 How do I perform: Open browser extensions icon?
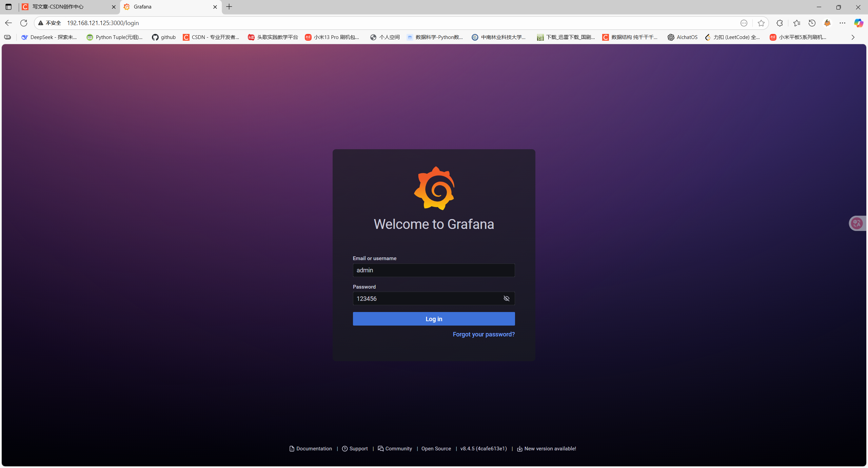click(x=780, y=23)
